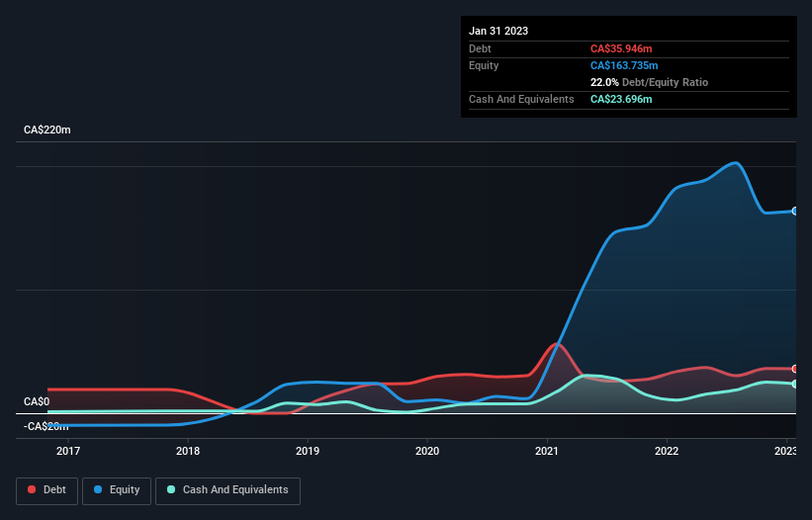Click the CA$35.946m debt value
Image resolution: width=812 pixels, height=520 pixels.
pyautogui.click(x=621, y=48)
